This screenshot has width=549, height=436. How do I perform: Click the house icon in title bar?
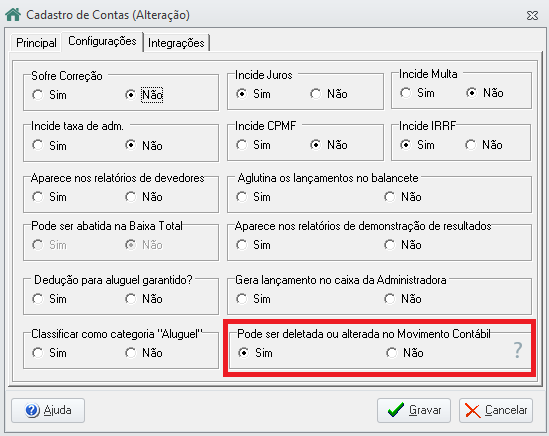13,15
